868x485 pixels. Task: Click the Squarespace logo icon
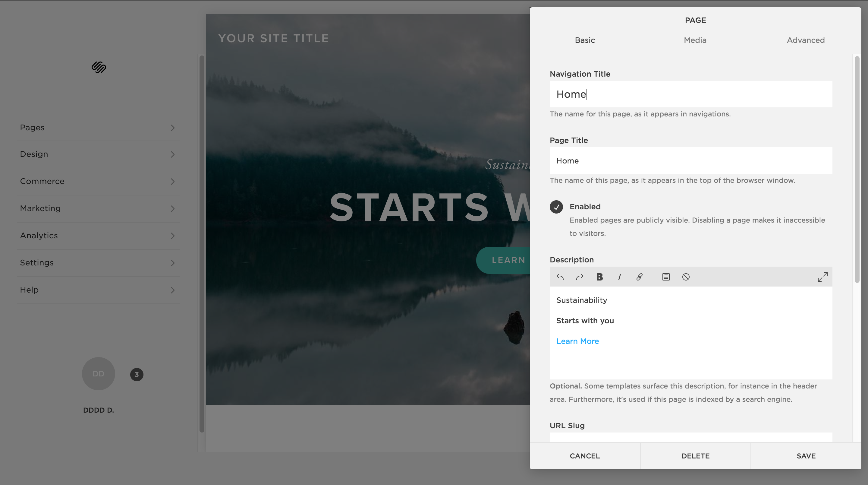coord(98,67)
